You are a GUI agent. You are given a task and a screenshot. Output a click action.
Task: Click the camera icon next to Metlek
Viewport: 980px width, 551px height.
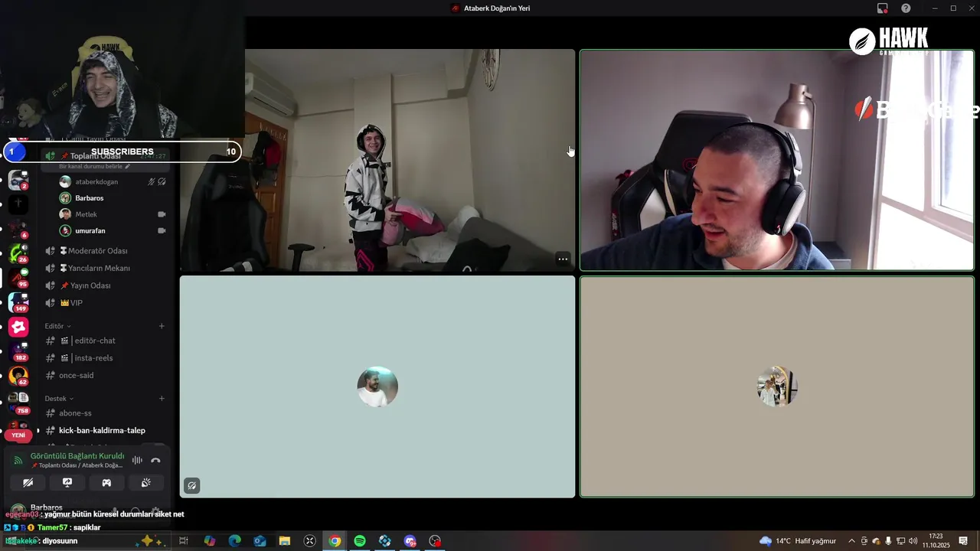point(162,214)
